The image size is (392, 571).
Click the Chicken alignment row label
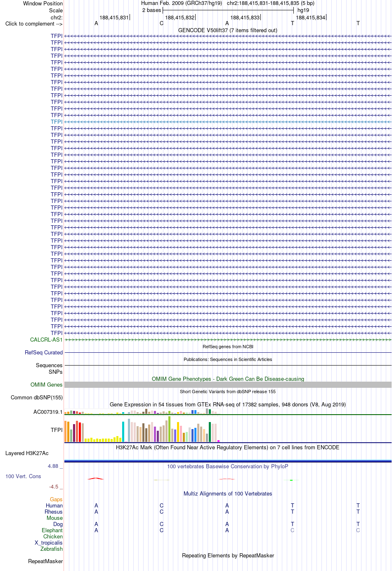(53, 536)
